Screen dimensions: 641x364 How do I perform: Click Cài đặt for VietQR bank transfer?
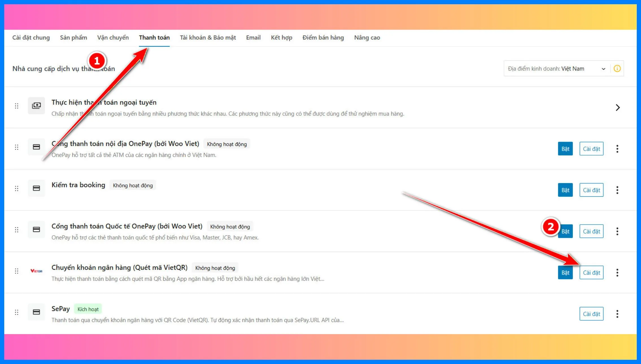tap(591, 273)
